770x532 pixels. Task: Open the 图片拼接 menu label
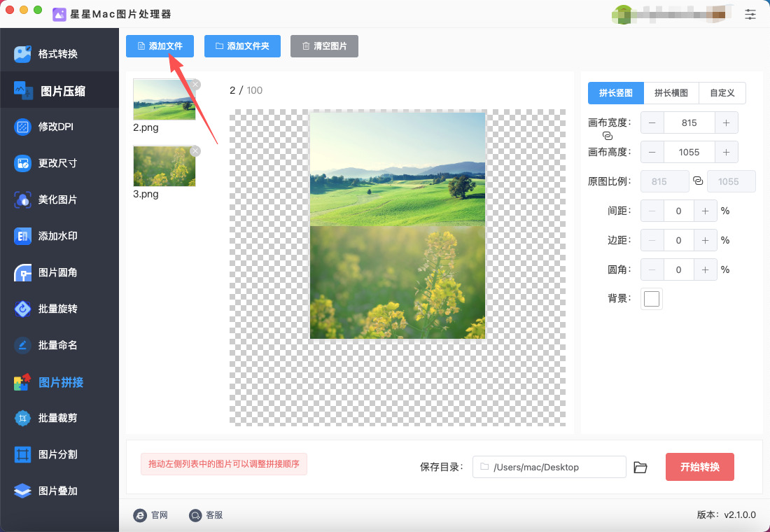[61, 382]
